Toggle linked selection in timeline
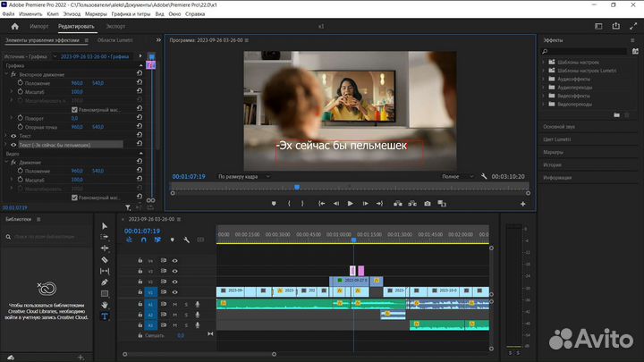Viewport: 644px width, 362px height. point(157,240)
